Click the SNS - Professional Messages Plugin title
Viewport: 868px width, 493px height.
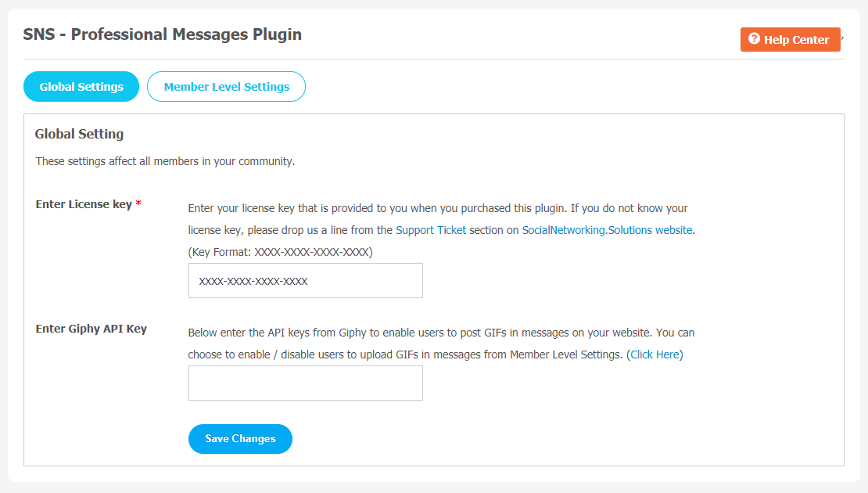(x=162, y=34)
